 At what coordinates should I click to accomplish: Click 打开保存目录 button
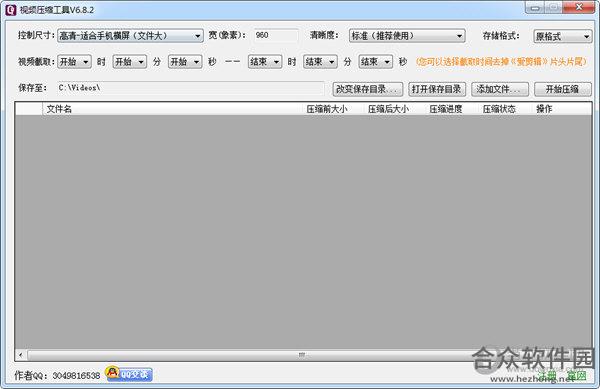[437, 89]
